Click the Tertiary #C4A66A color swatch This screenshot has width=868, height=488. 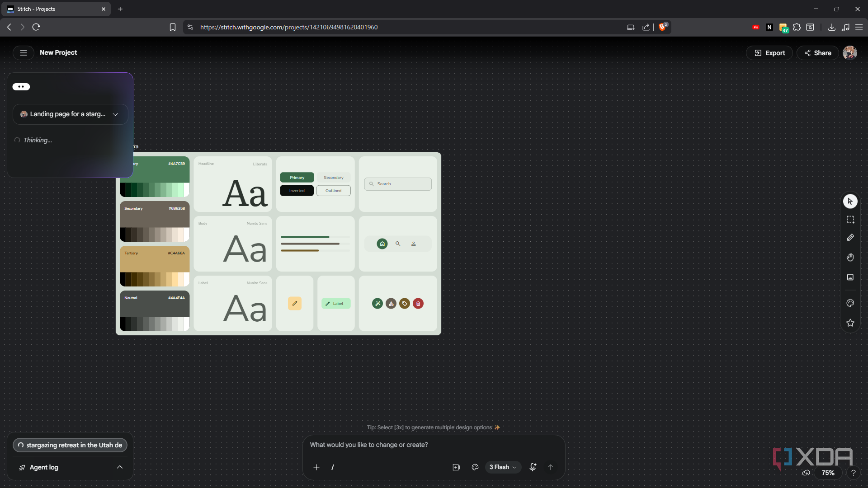tap(155, 266)
